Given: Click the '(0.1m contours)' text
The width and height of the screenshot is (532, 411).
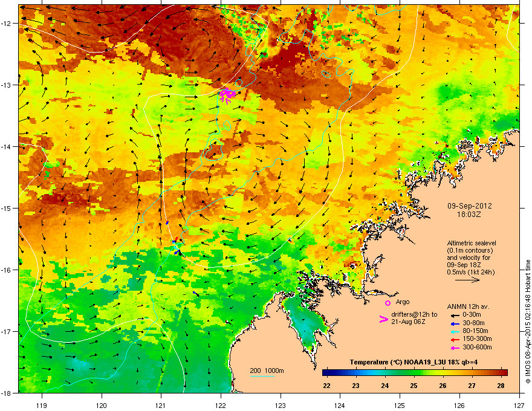Looking at the screenshot, I should (470, 251).
